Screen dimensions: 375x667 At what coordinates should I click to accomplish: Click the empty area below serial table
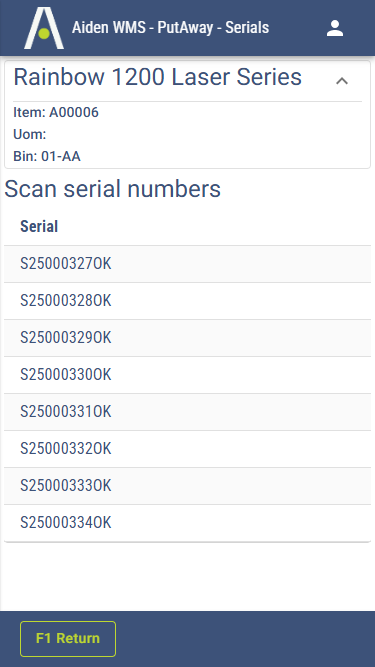click(x=188, y=576)
